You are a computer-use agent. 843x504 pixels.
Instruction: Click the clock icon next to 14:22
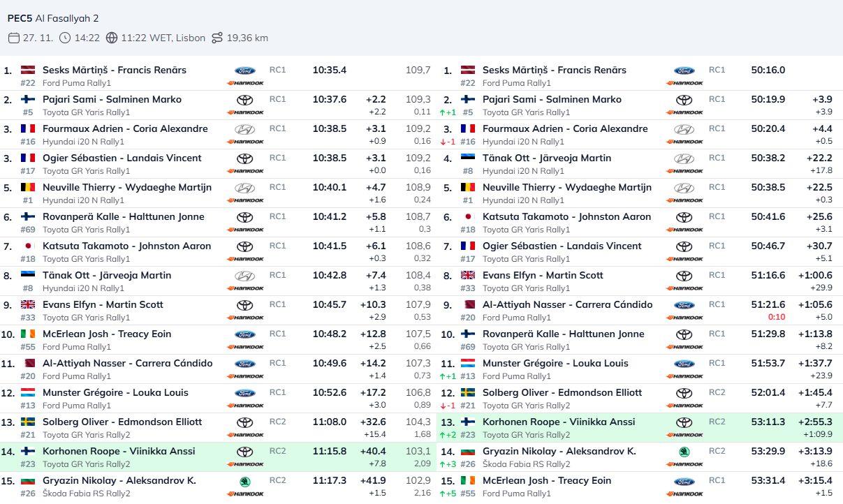tap(65, 38)
